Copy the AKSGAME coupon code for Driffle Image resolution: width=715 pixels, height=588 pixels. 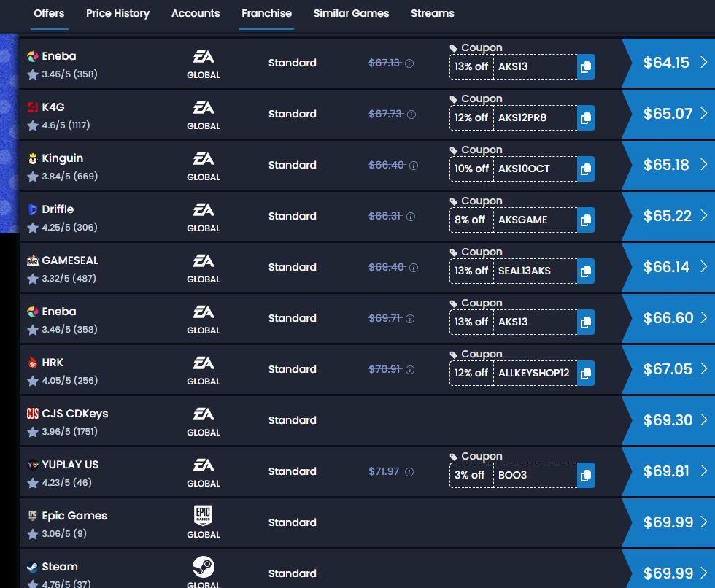tap(586, 220)
